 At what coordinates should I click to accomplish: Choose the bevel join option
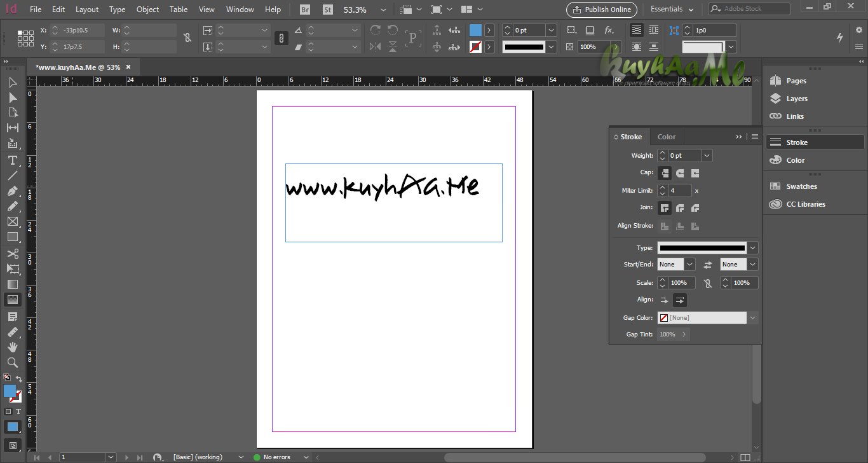pyautogui.click(x=695, y=208)
